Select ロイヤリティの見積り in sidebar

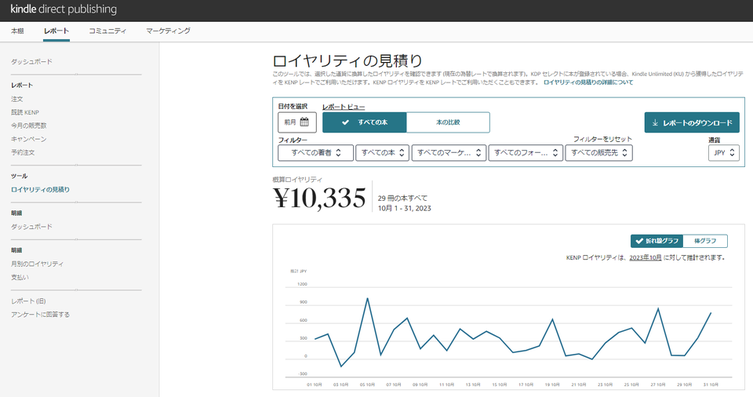click(40, 190)
